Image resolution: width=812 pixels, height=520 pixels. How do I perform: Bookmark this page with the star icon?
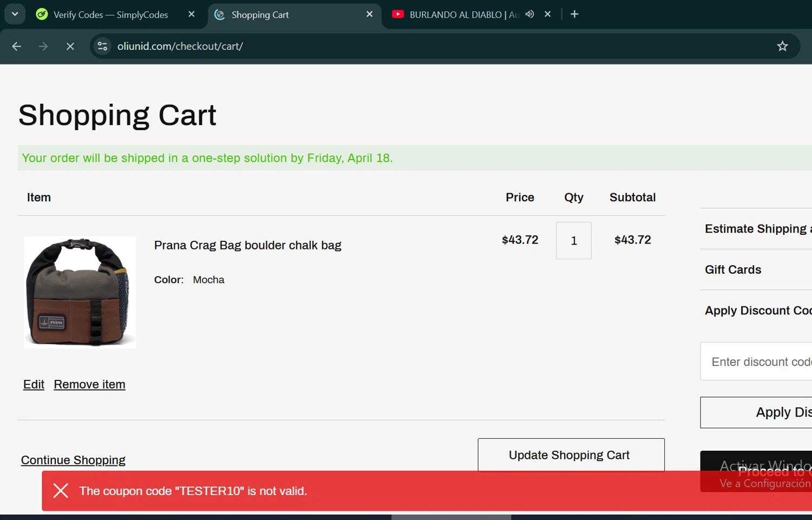tap(782, 47)
